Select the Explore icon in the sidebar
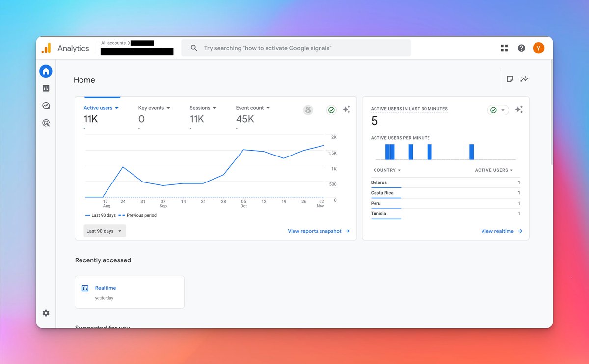Image resolution: width=589 pixels, height=364 pixels. click(x=46, y=105)
